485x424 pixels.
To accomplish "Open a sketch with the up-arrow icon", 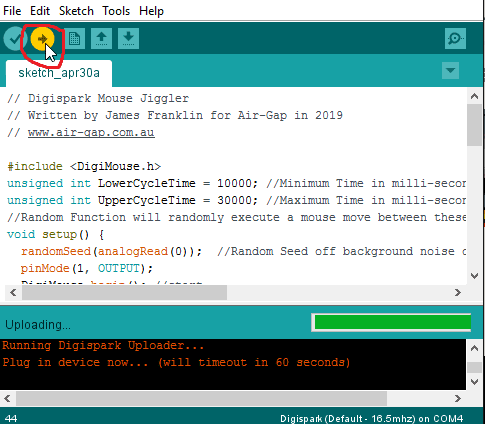I will [x=101, y=39].
